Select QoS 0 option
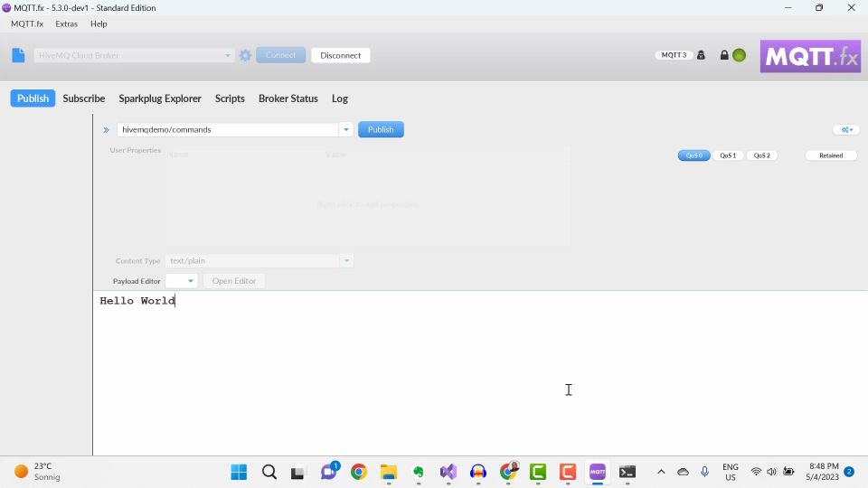The height and width of the screenshot is (488, 868). point(693,155)
